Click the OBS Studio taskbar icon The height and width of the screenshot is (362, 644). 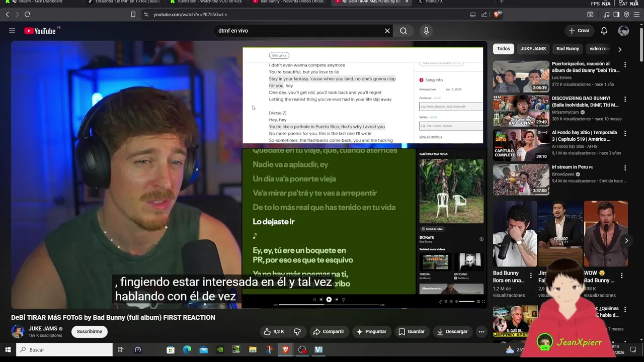(302, 350)
